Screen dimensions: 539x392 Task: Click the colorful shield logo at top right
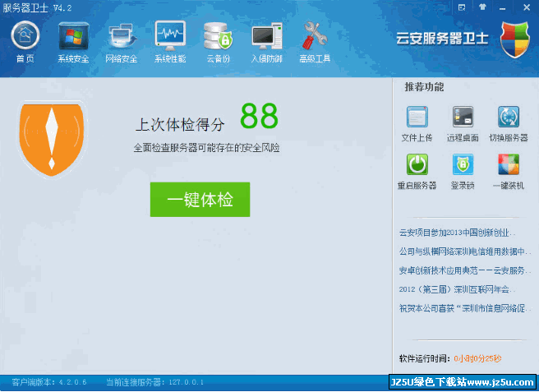[514, 39]
